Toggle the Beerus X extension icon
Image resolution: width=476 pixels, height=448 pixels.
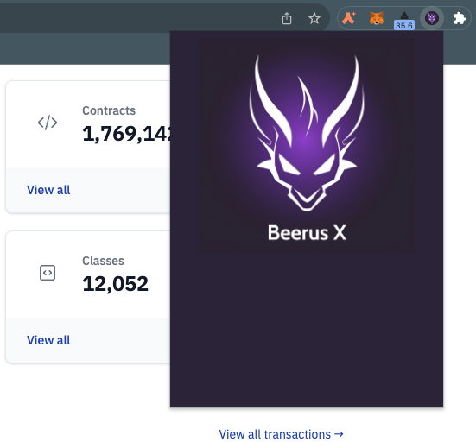432,18
